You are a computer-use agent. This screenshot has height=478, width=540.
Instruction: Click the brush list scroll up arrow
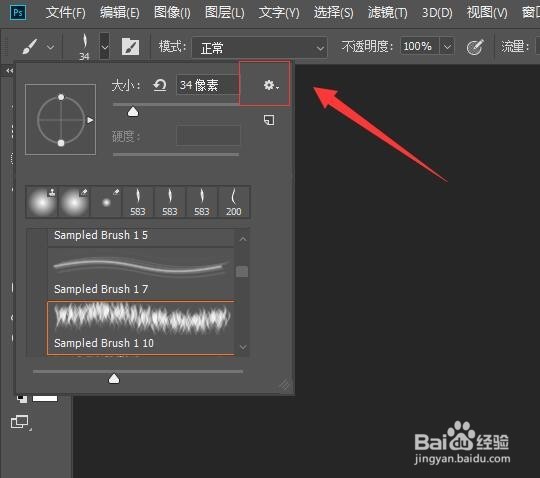[x=243, y=239]
